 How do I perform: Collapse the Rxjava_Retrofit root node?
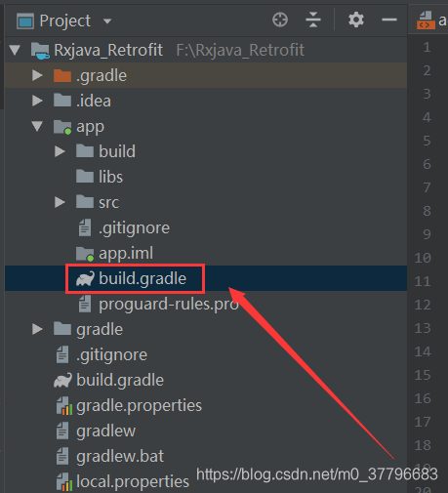pyautogui.click(x=16, y=50)
